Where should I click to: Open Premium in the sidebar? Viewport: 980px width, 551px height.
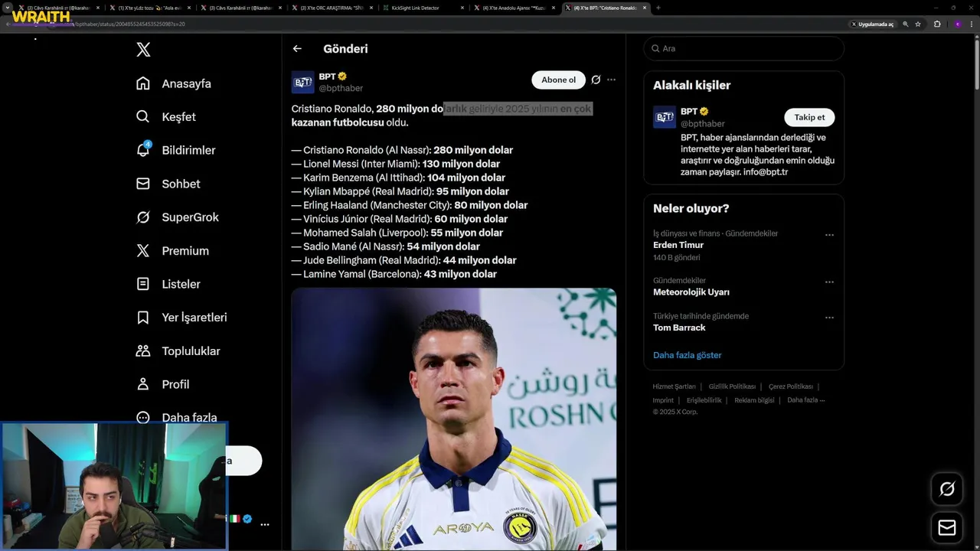point(173,251)
